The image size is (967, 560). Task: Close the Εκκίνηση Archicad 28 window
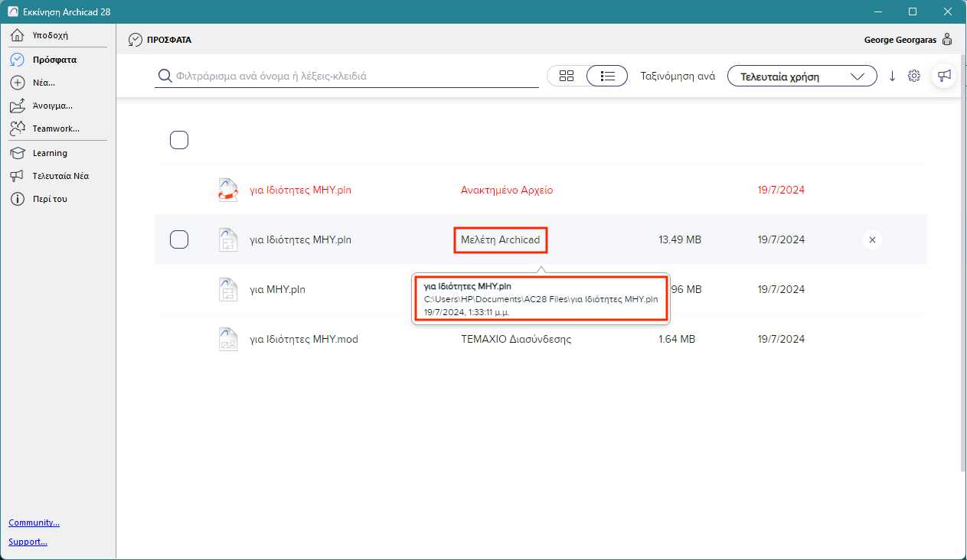pos(948,11)
